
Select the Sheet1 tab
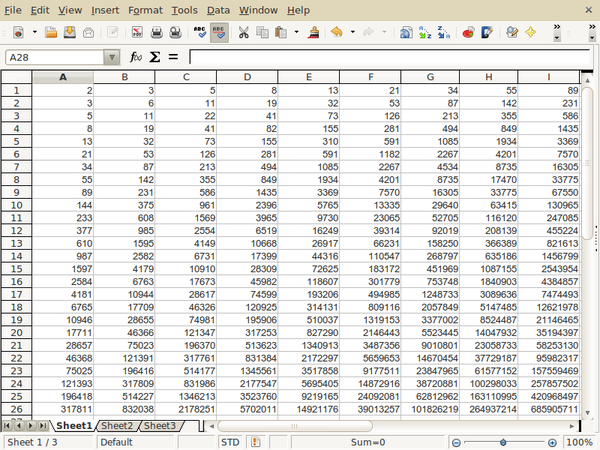coord(74,426)
